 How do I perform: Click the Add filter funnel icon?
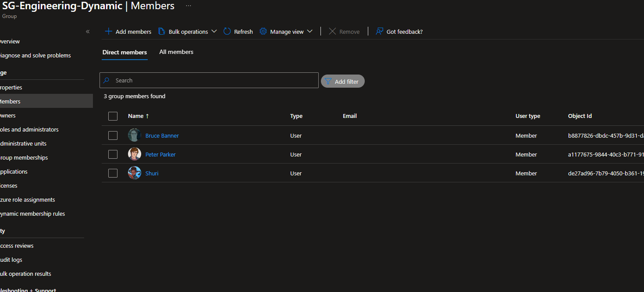328,81
